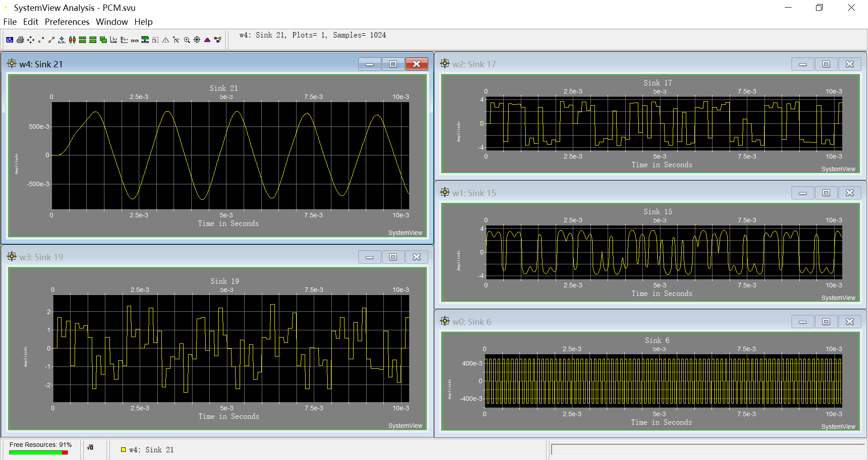The width and height of the screenshot is (868, 460).
Task: Select the connect points line icon
Action: (x=52, y=40)
